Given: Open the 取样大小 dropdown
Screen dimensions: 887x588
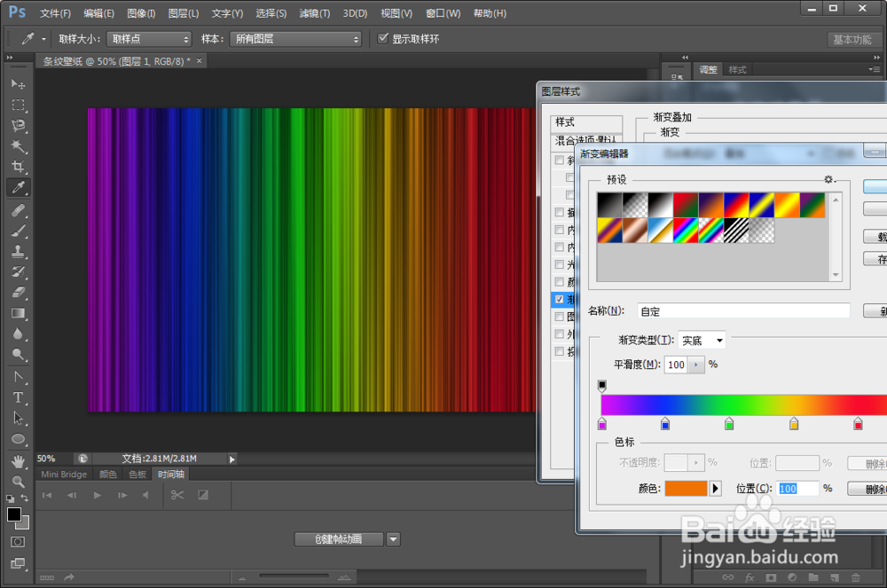Looking at the screenshot, I should (149, 39).
